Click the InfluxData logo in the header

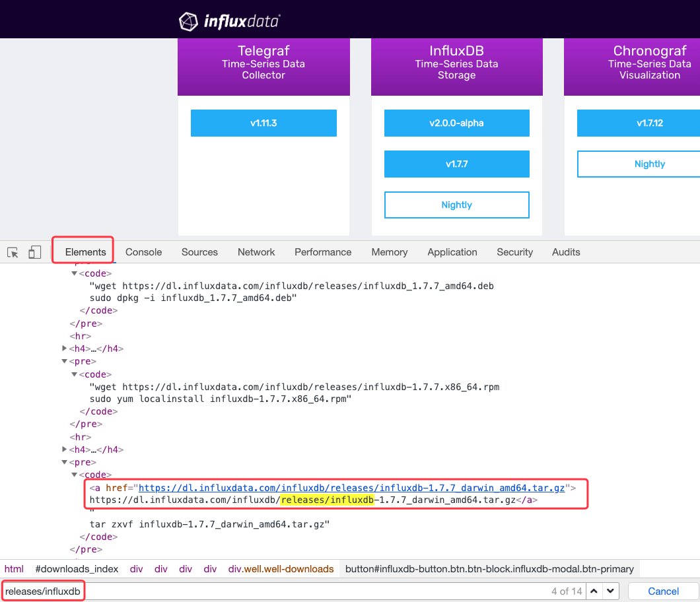click(x=229, y=21)
